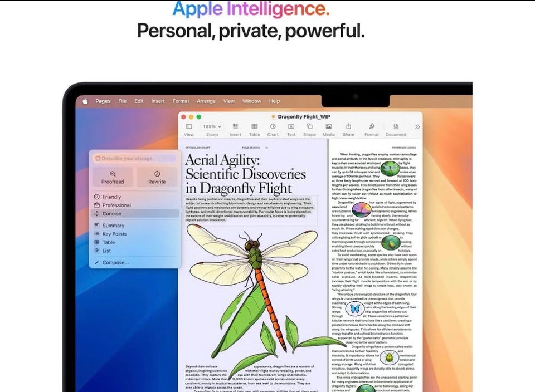Screen dimensions: 535x392
Task: Click the Insert toolbar icon
Action: (x=235, y=126)
